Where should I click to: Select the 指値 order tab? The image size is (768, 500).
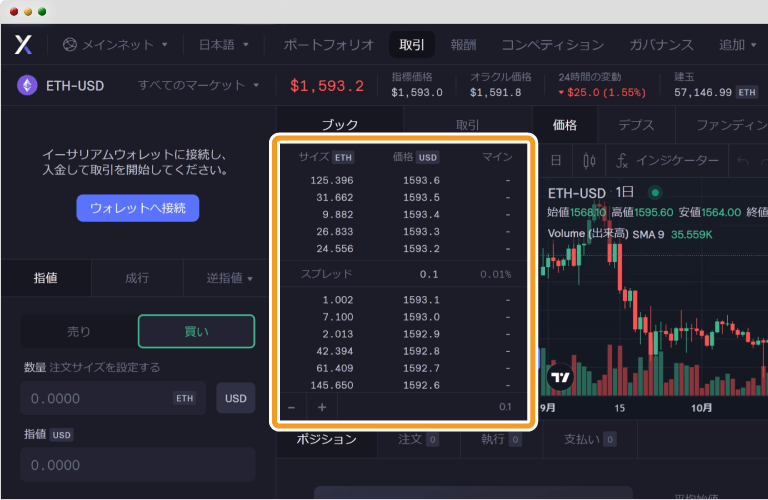click(46, 278)
